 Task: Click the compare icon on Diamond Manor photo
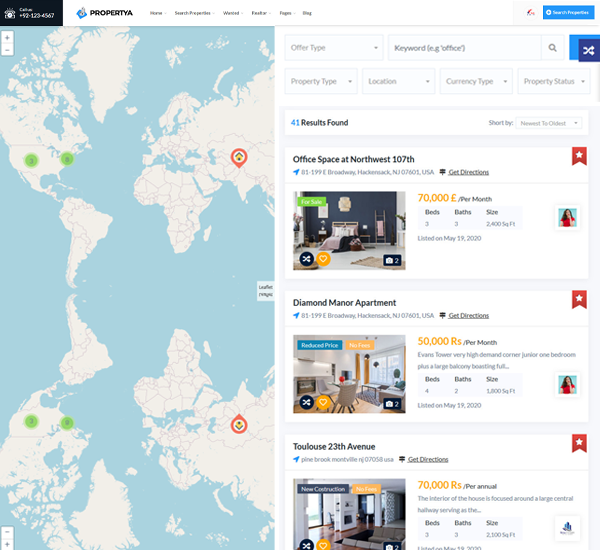307,402
